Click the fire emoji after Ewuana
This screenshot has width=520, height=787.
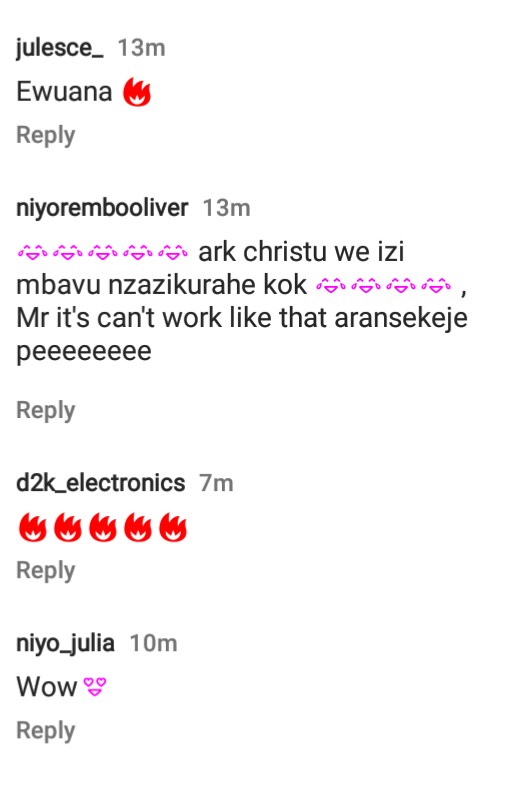tap(137, 92)
